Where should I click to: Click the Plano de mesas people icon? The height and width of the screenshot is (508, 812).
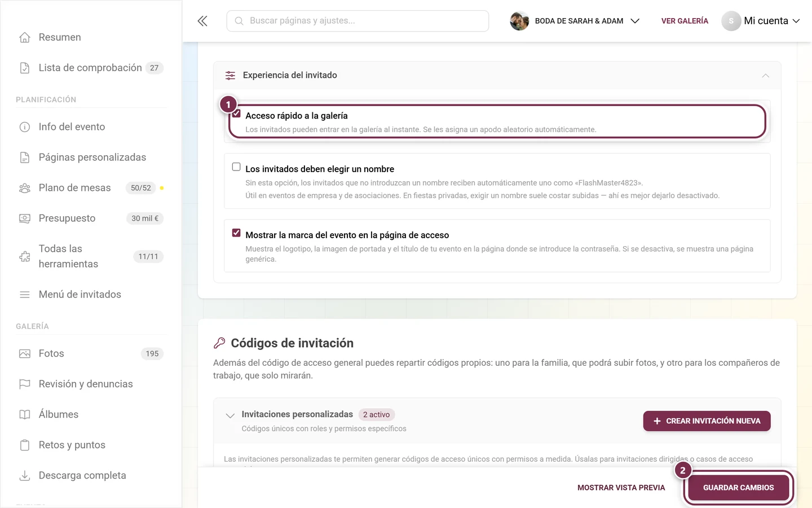(25, 188)
